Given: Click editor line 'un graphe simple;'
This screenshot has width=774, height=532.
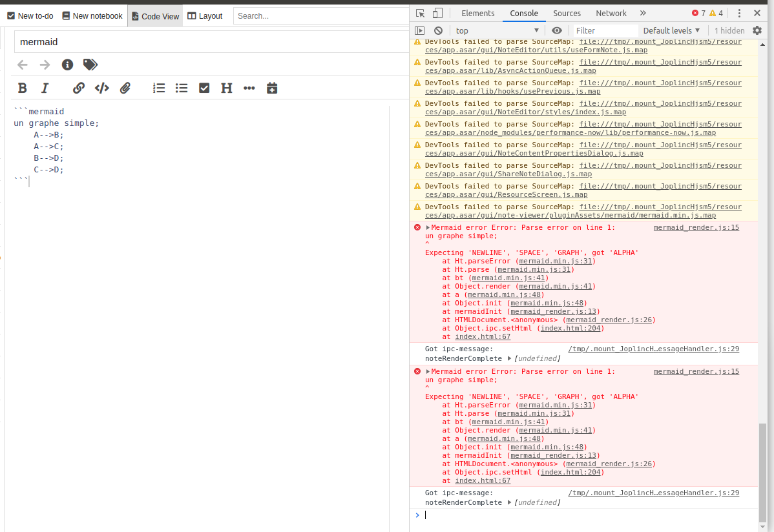Looking at the screenshot, I should 56,123.
